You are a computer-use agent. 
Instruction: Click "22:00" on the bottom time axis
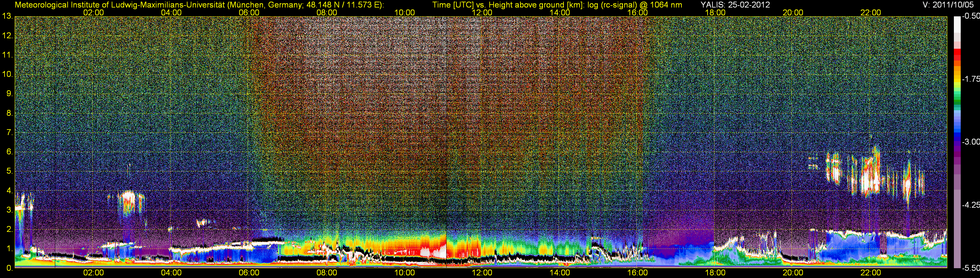tap(871, 273)
